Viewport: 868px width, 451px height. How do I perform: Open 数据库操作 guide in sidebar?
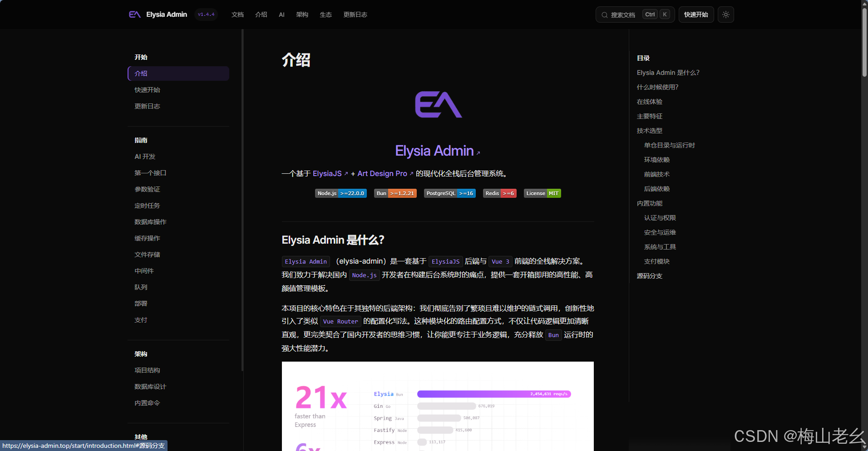[150, 222]
